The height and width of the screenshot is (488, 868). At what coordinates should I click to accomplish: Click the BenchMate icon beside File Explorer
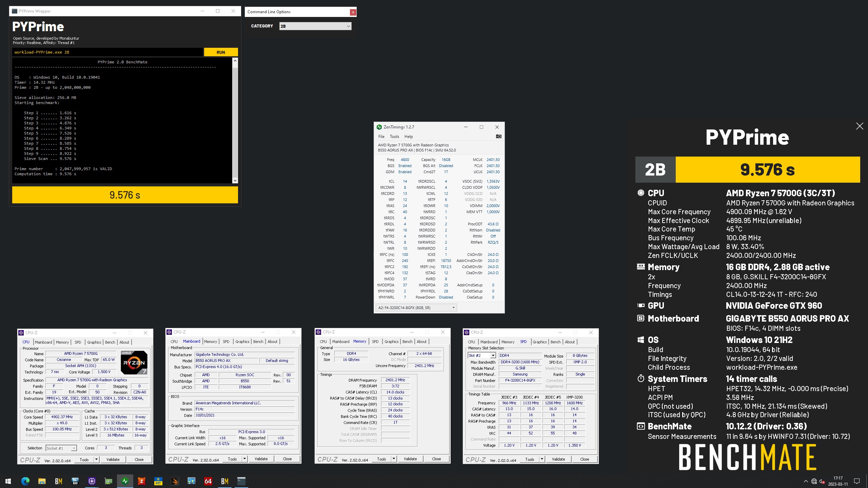click(58, 481)
